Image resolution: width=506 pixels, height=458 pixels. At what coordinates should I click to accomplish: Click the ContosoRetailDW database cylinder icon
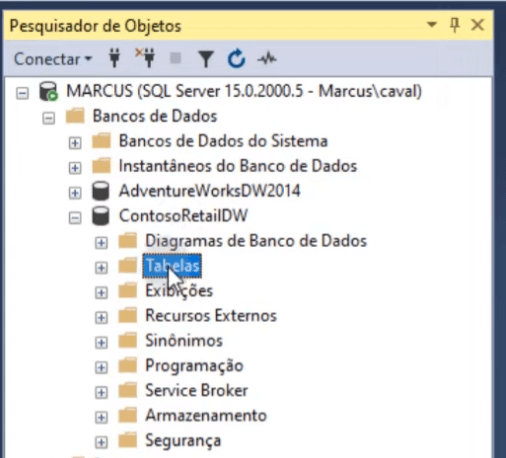pos(101,216)
